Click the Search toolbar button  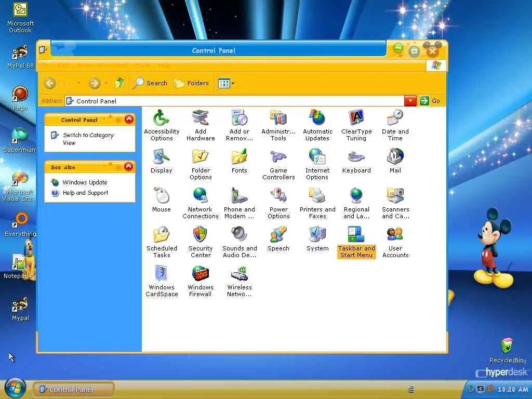[x=150, y=83]
